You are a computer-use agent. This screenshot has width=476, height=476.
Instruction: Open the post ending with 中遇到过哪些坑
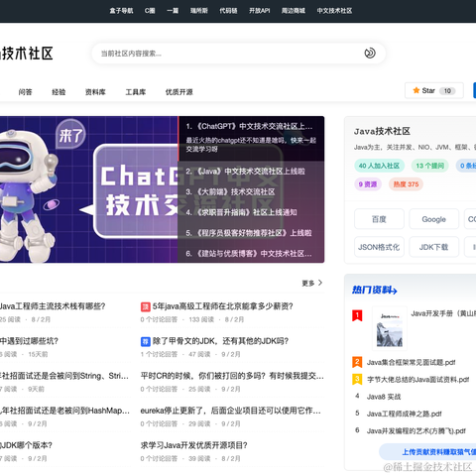pyautogui.click(x=29, y=341)
